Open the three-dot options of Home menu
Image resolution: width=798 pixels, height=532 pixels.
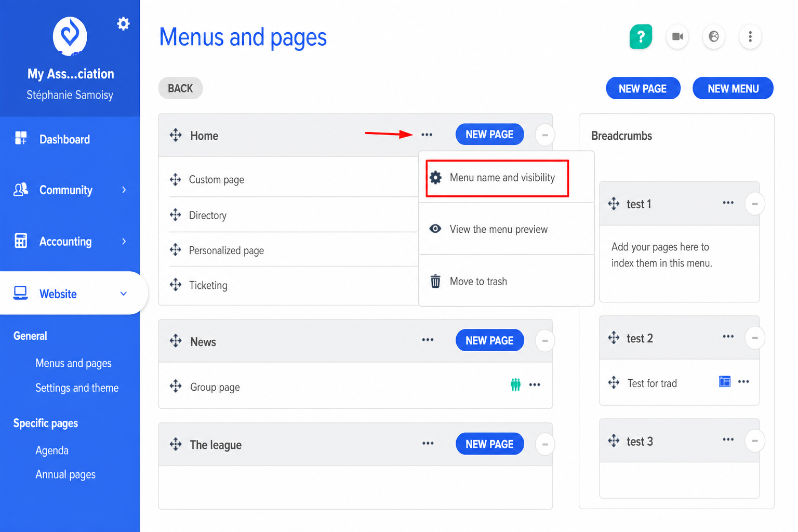click(427, 135)
